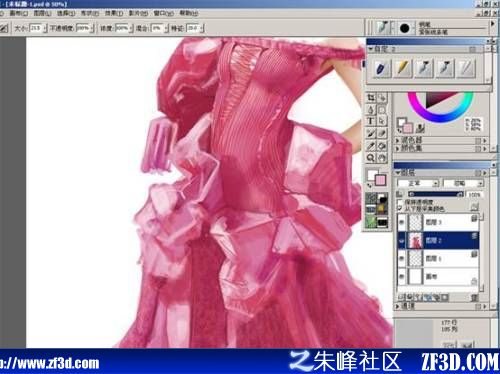Screen dimensions: 500x374
Task: Toggle the 从下层采集颜色 checkbox
Action: point(400,208)
